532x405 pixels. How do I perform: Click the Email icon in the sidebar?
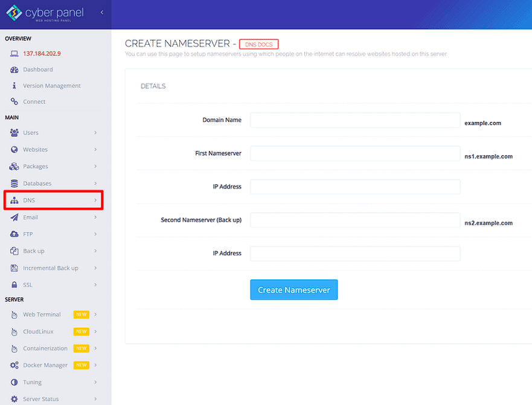[x=13, y=217]
